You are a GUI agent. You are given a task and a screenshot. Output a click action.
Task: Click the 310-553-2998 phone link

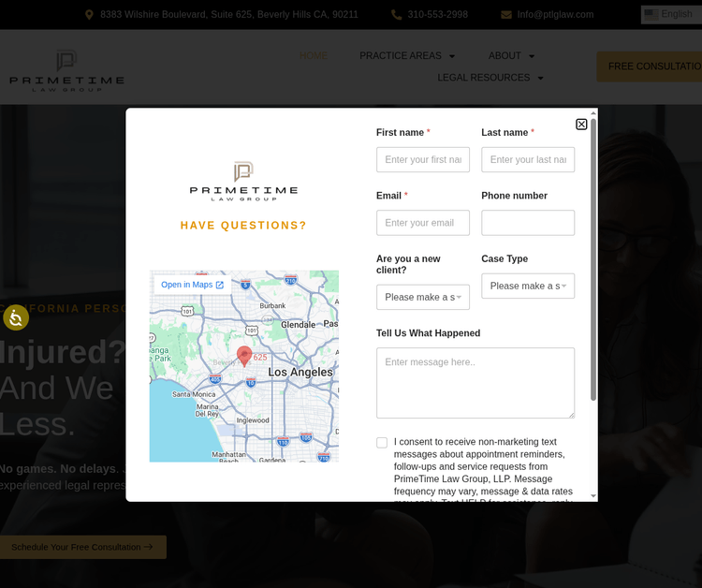pyautogui.click(x=437, y=14)
